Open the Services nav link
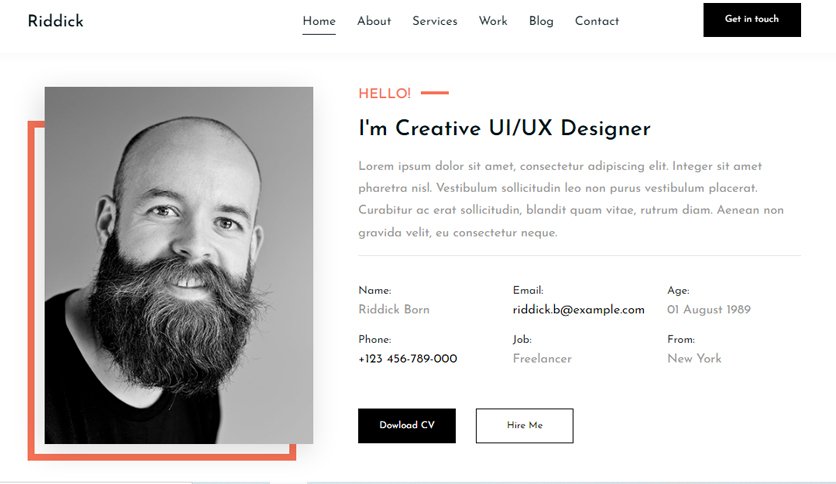 coord(435,21)
